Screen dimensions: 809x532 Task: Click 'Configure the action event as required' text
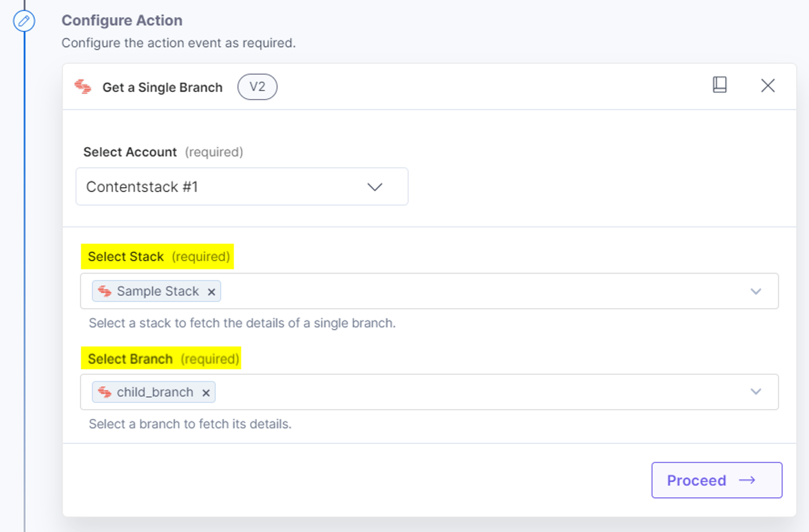178,43
